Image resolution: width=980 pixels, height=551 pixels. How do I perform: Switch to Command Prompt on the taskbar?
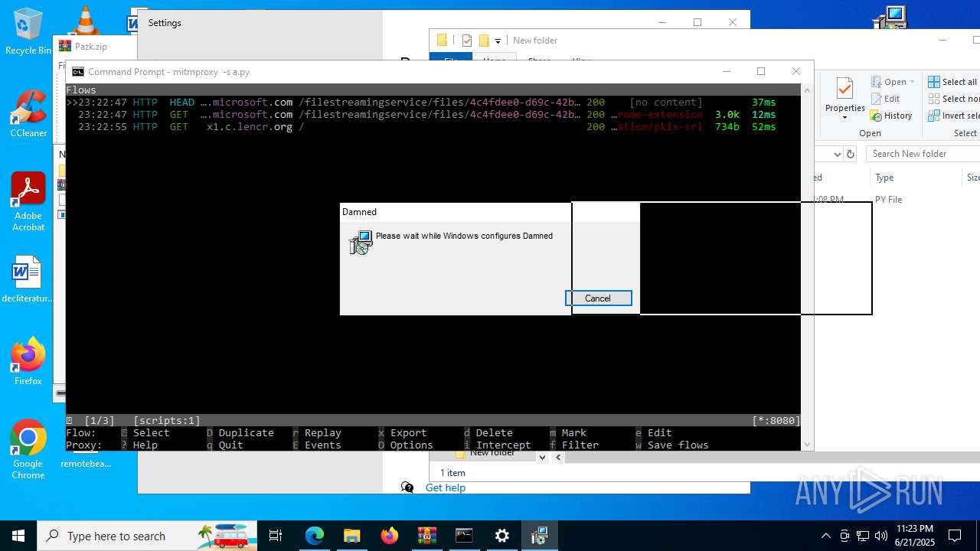pyautogui.click(x=464, y=536)
